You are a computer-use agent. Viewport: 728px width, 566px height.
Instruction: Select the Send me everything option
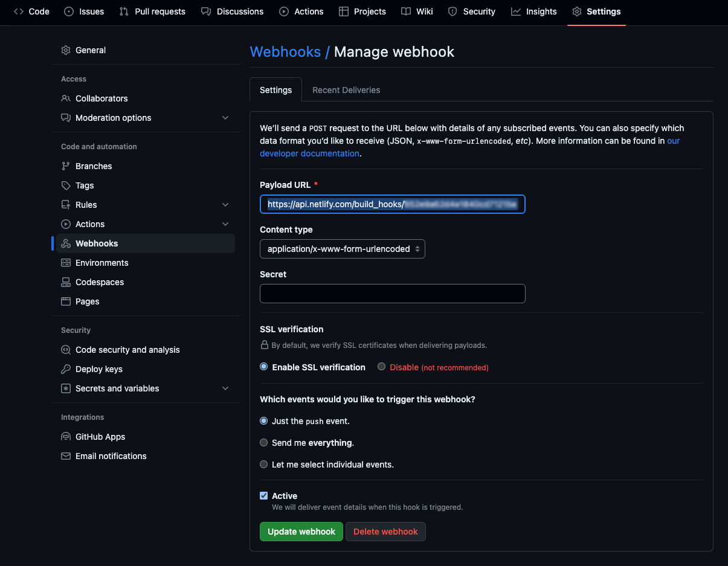pos(263,442)
